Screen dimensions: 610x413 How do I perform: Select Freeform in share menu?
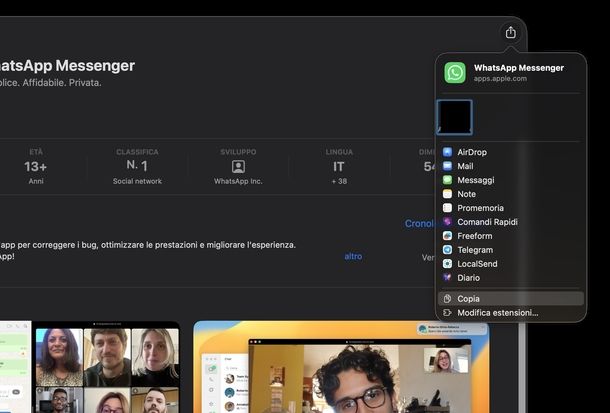510,236
